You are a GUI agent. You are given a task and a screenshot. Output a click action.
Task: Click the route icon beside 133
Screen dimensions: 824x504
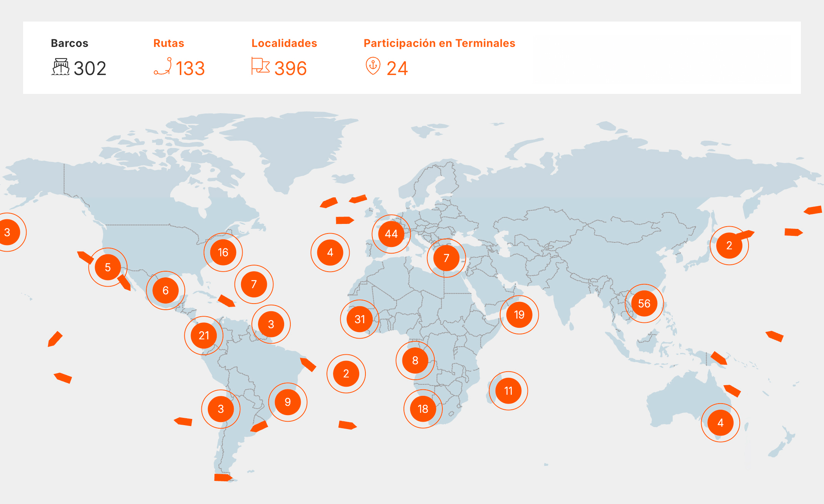[162, 66]
